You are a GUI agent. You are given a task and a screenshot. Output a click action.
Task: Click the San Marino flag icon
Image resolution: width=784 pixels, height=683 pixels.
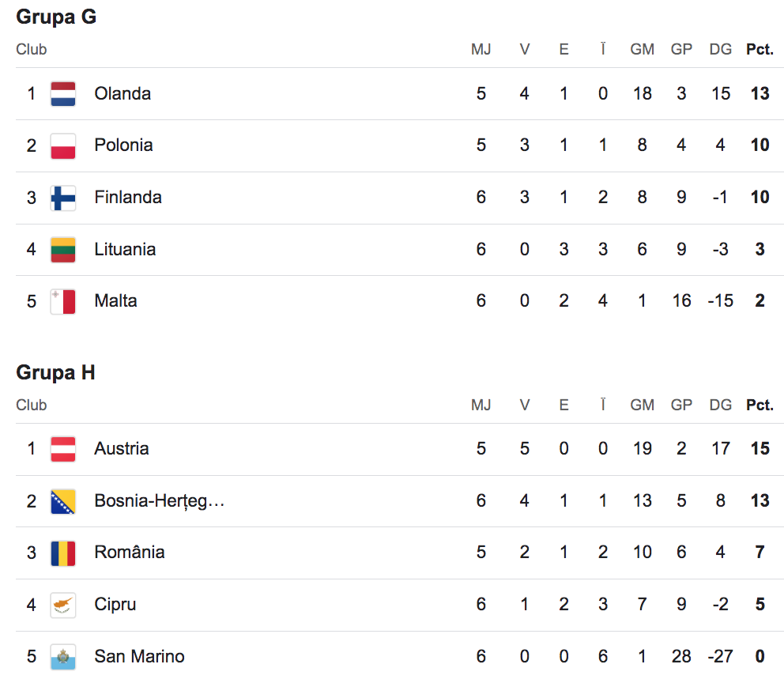[x=63, y=657]
